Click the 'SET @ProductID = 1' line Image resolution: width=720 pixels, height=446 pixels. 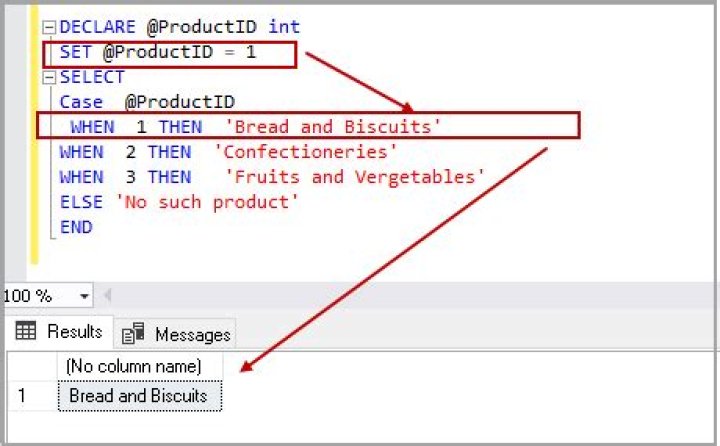tap(158, 52)
